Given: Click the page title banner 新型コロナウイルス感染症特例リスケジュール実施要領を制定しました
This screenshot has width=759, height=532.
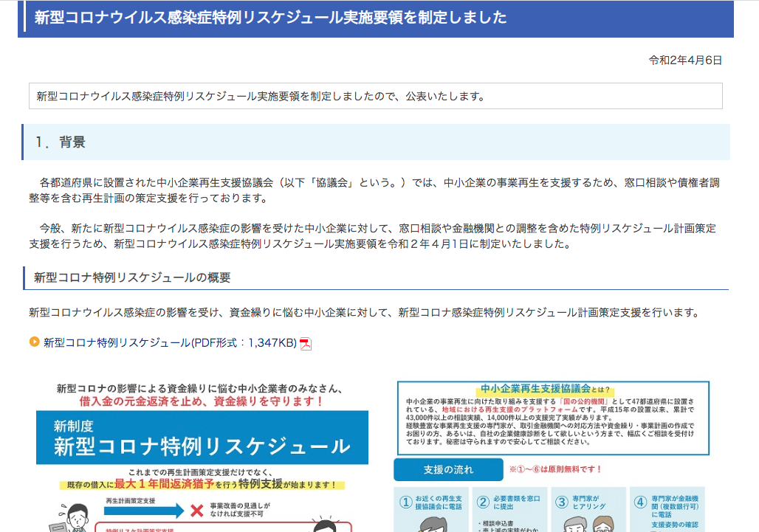Looking at the screenshot, I should (376, 18).
